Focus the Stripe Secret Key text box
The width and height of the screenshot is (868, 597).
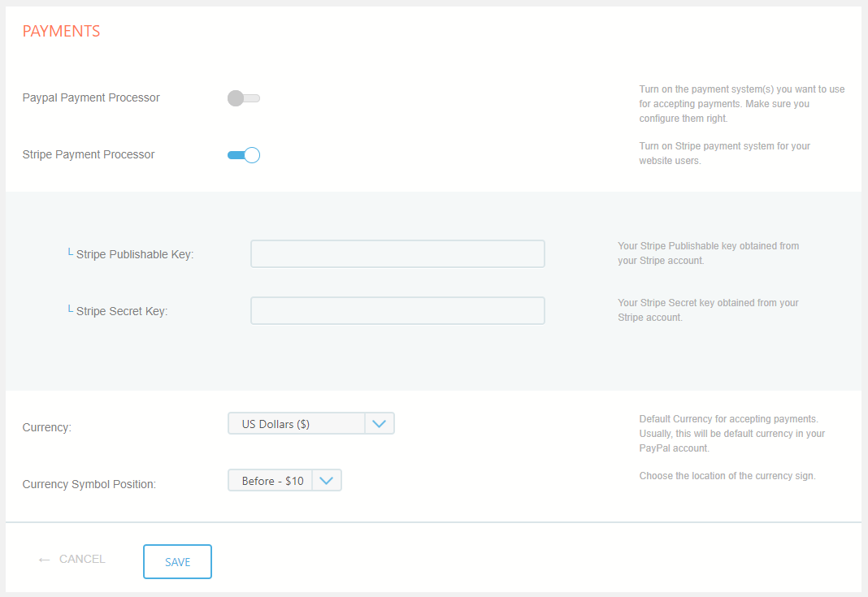(397, 310)
